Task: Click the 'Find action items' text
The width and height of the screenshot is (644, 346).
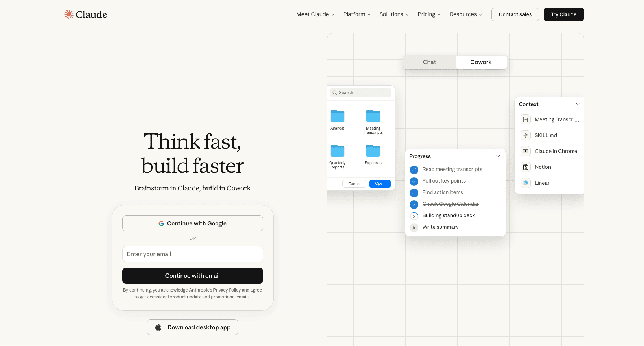Action: (443, 192)
